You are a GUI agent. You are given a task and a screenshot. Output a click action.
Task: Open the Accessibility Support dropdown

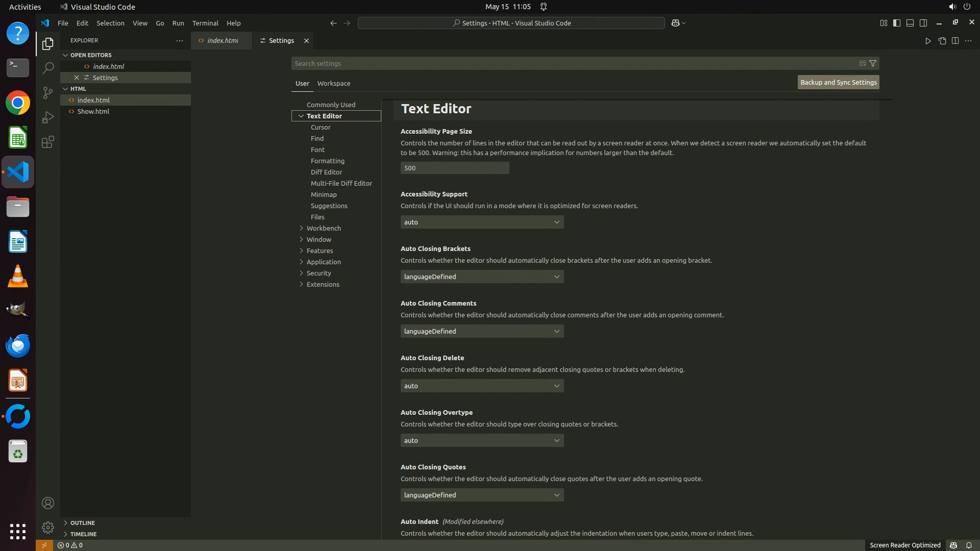click(x=482, y=222)
